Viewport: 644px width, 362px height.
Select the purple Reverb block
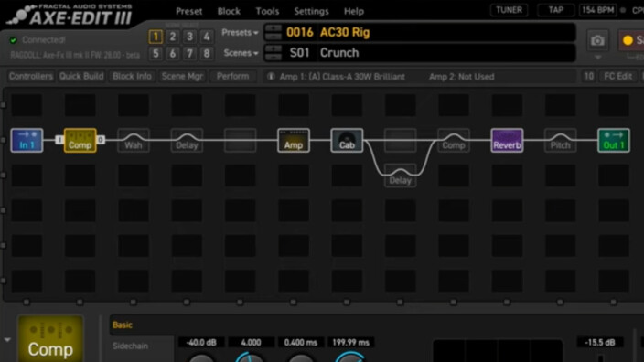click(507, 141)
